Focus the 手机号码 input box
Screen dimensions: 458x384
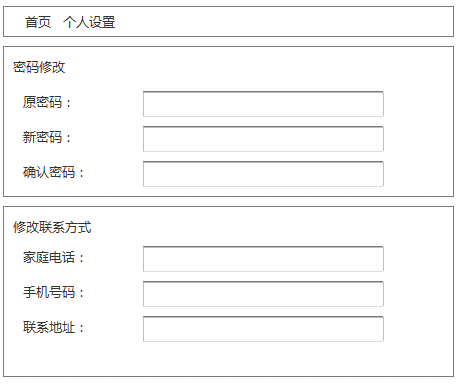(263, 294)
